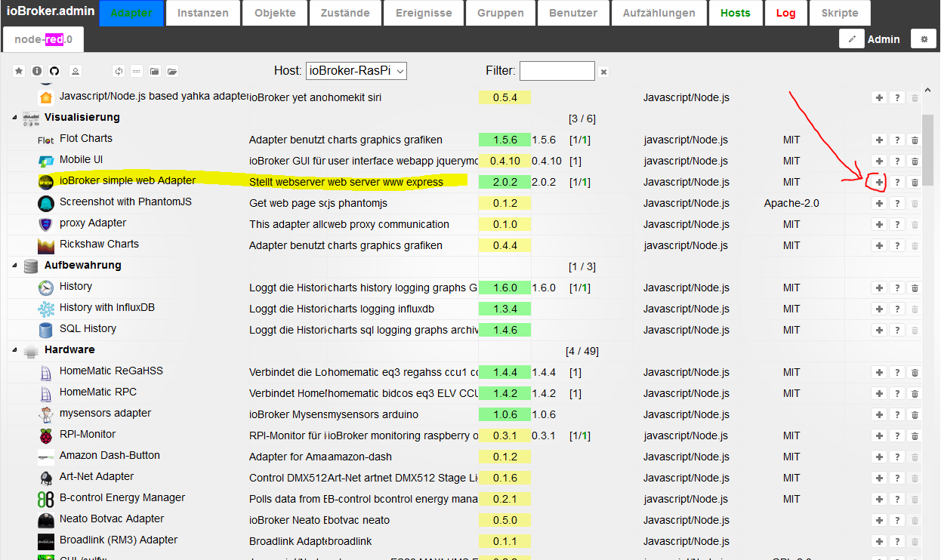Open help for Rickshaw Charts adapter

click(x=897, y=245)
